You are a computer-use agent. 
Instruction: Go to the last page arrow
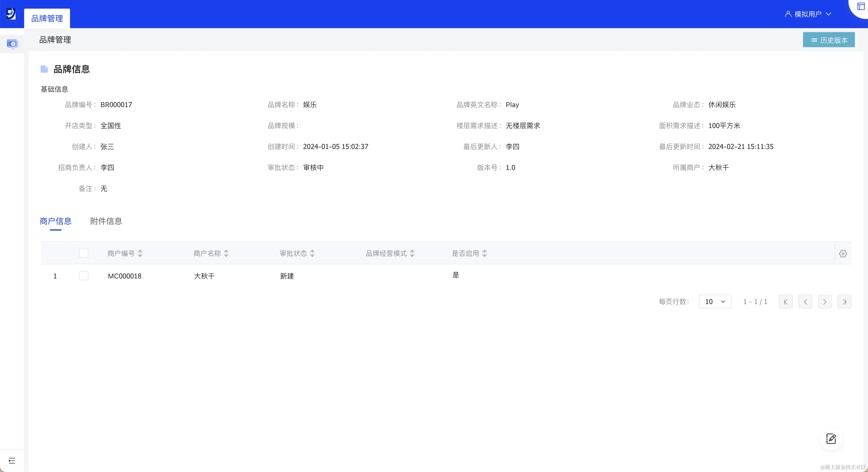(x=844, y=302)
